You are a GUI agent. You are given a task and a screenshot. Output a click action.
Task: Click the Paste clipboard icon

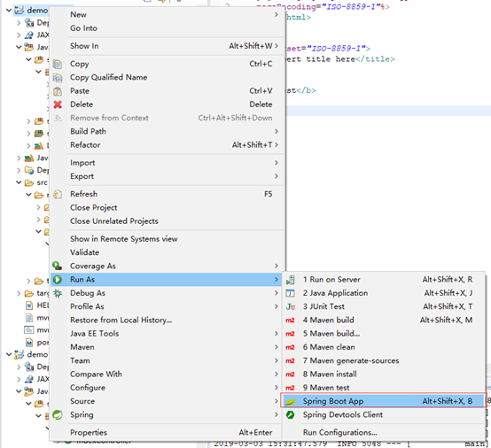pyautogui.click(x=58, y=91)
